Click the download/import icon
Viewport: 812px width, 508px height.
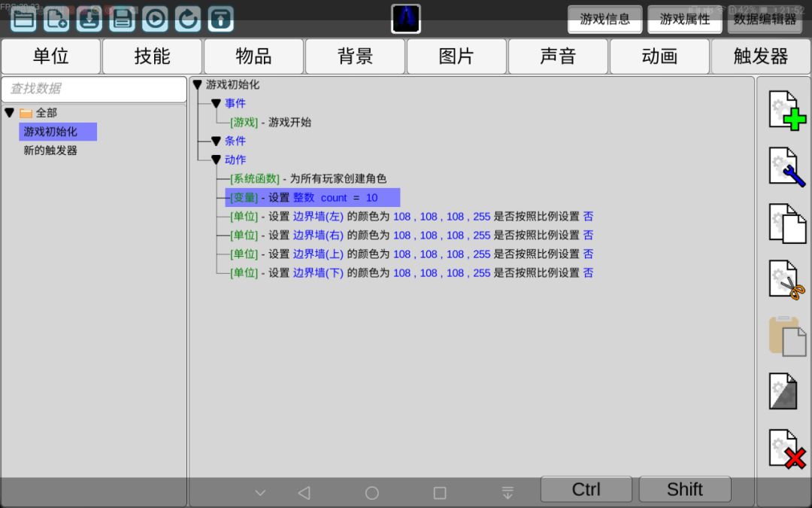click(89, 19)
